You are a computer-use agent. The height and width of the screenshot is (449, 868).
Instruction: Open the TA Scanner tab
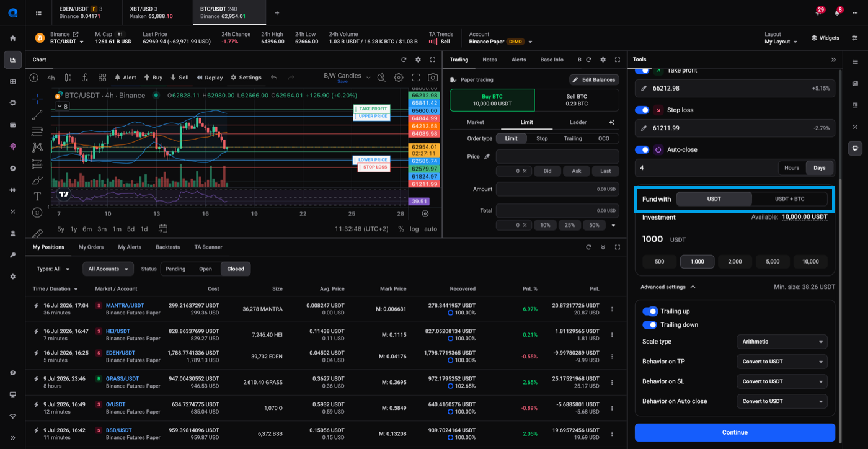point(208,247)
